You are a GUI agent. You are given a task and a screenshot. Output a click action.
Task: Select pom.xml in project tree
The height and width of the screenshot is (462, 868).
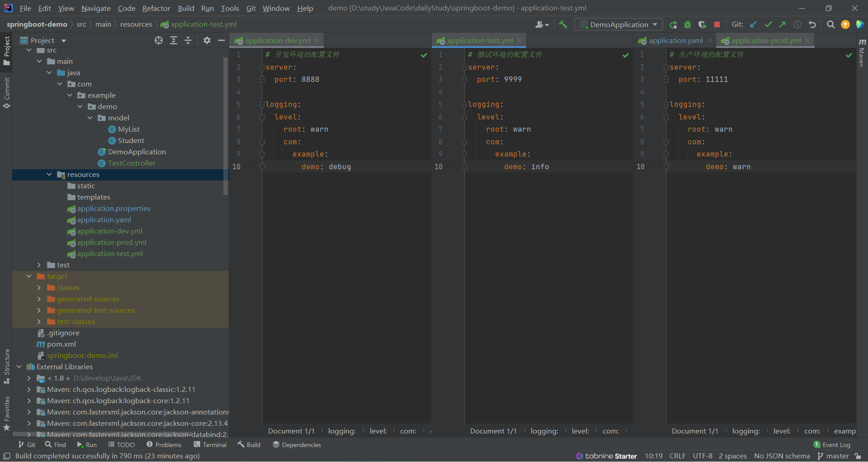[x=61, y=344]
